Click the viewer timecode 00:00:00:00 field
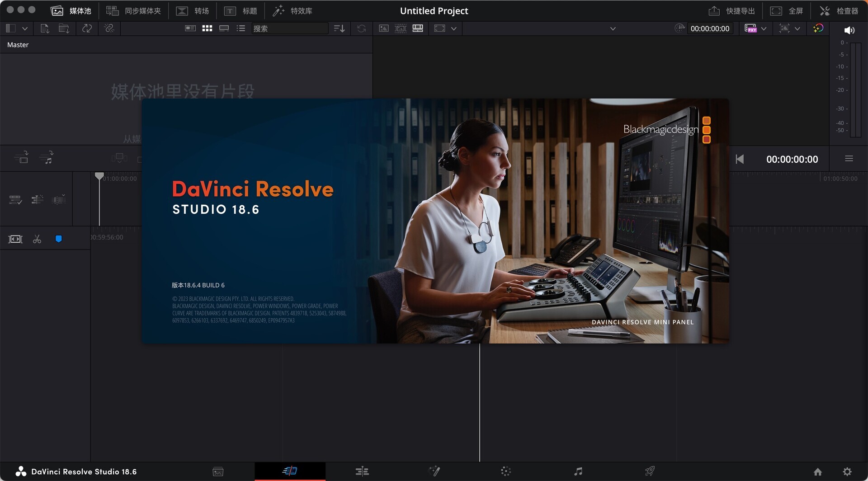 (x=710, y=28)
